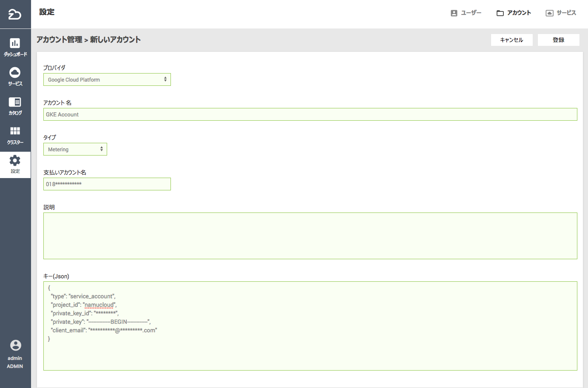
Task: Click the アカウント管理 breadcrumb link
Action: point(60,40)
